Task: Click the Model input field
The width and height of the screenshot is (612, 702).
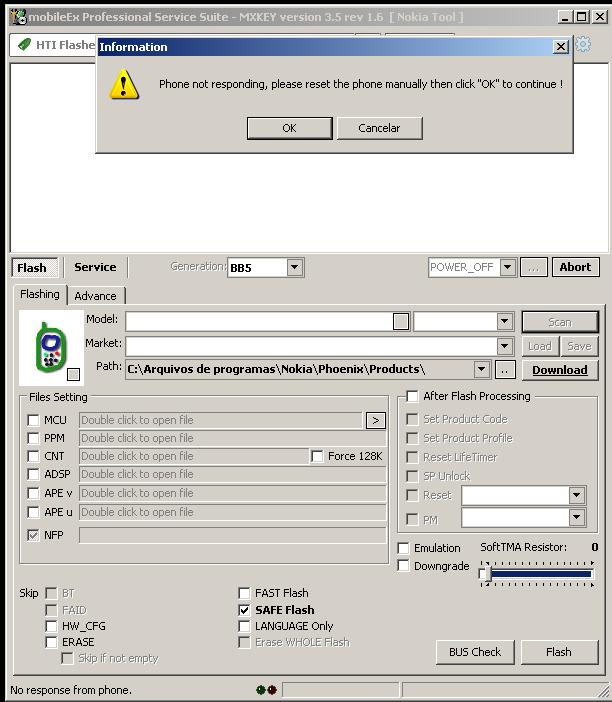Action: coord(259,321)
